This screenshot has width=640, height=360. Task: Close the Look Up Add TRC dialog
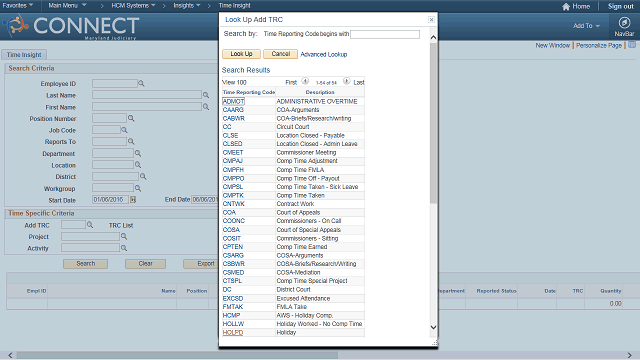431,20
